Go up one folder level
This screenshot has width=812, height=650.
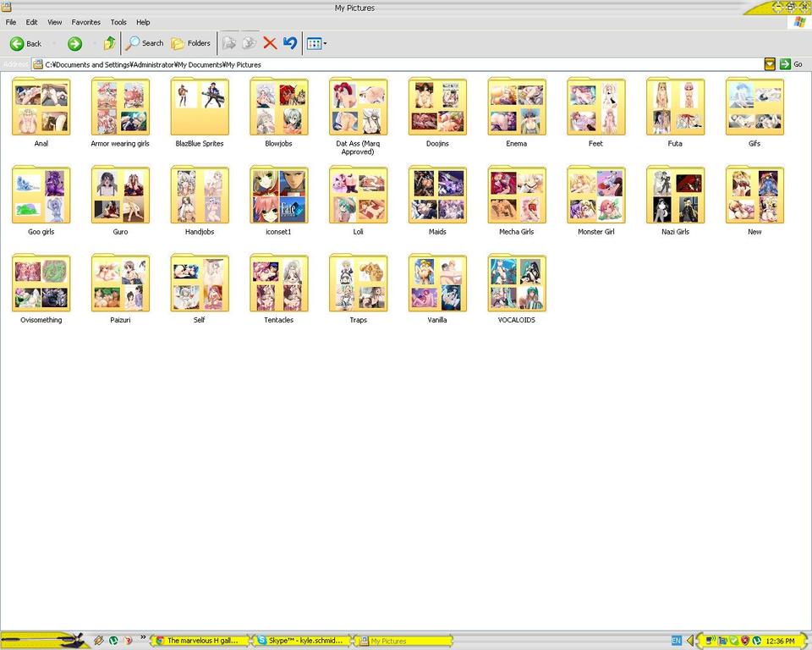(x=109, y=43)
